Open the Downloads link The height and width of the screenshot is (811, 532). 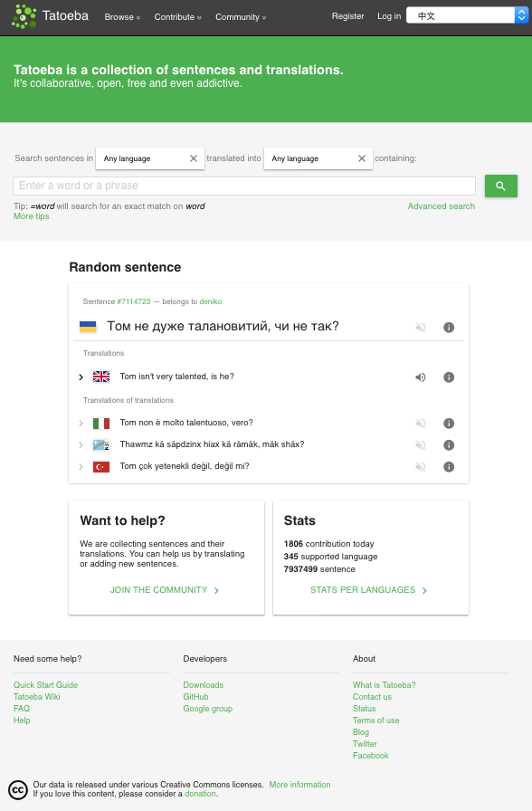(204, 685)
